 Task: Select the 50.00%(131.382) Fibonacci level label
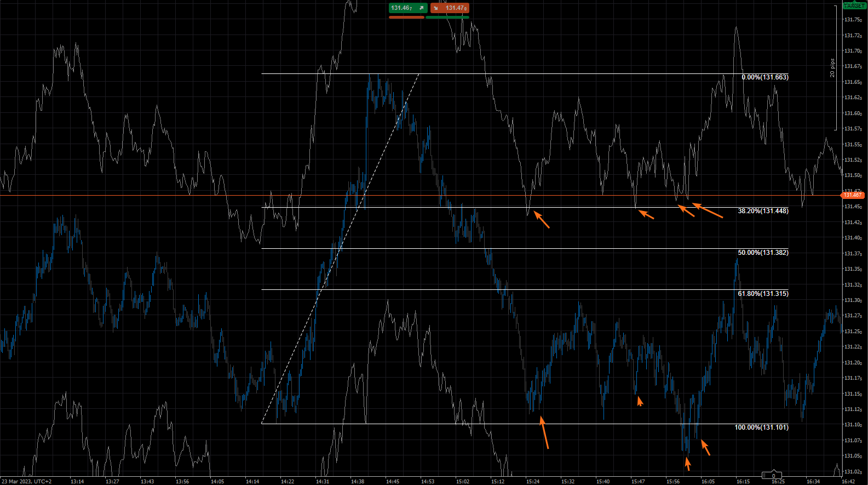pyautogui.click(x=763, y=253)
